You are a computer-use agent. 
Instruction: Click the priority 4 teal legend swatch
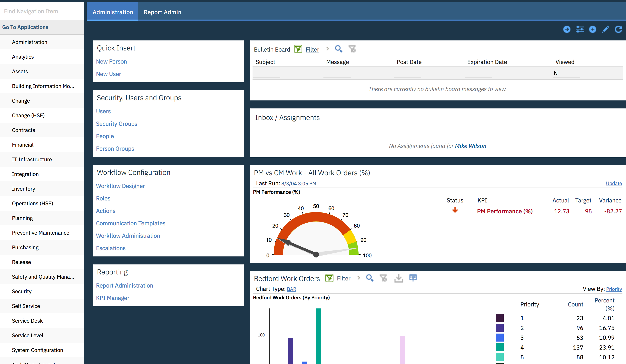point(500,347)
